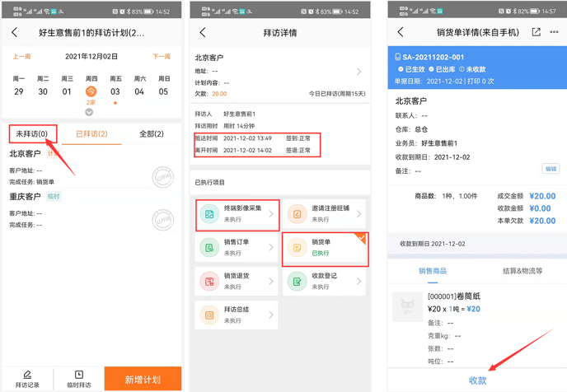This screenshot has height=392, width=567.
Task: Open the three-dot more menu in 销货单详情
Action: click(554, 32)
